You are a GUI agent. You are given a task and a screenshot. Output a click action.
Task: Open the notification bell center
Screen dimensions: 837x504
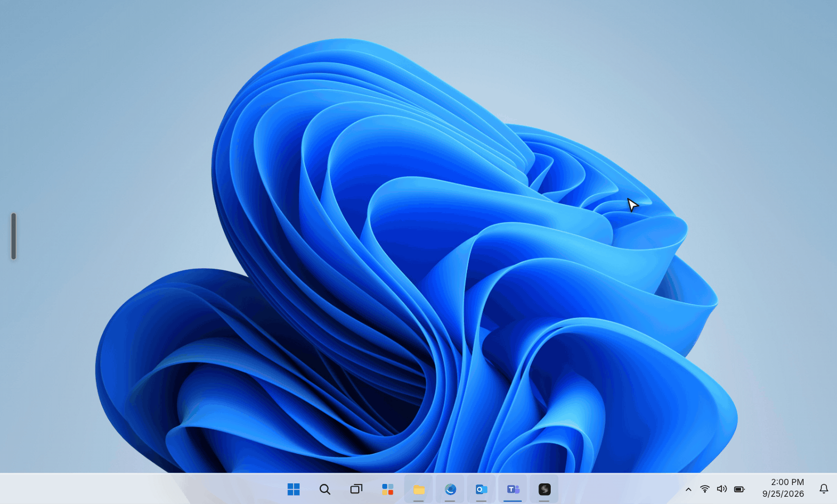824,489
